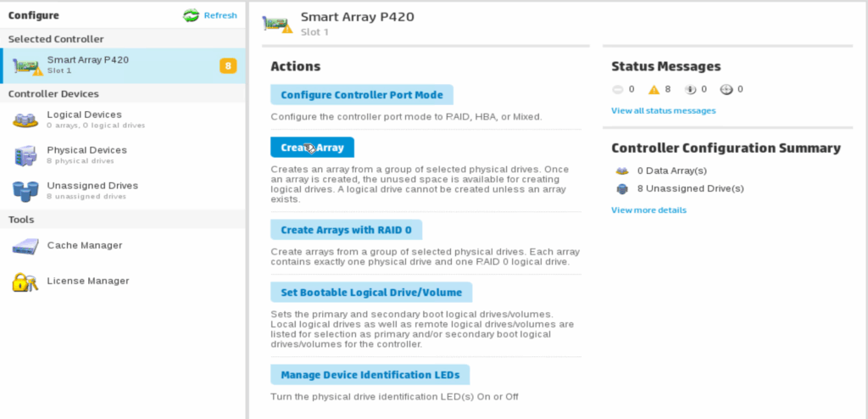Select Cache Manager label
This screenshot has height=419, width=868.
(x=85, y=245)
